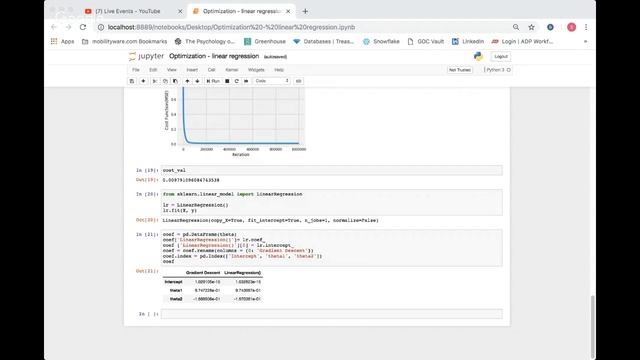The height and width of the screenshot is (360, 640).
Task: Open the GDC Vault bookmark
Action: (426, 41)
